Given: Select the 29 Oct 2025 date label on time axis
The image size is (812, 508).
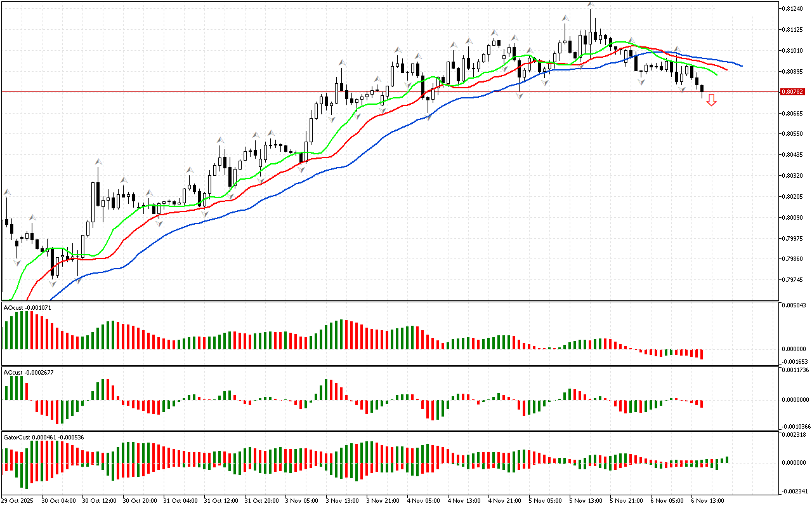Looking at the screenshot, I should pos(18,500).
